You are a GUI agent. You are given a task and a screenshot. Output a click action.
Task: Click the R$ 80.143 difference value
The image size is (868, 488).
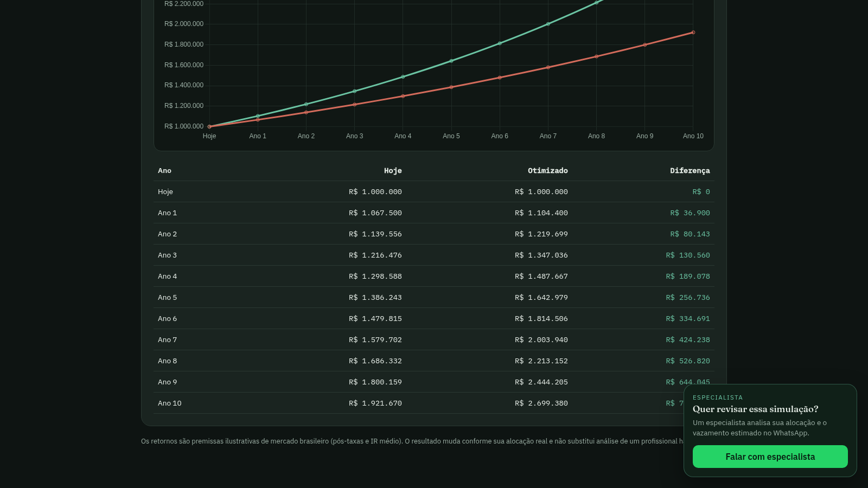[x=690, y=234]
